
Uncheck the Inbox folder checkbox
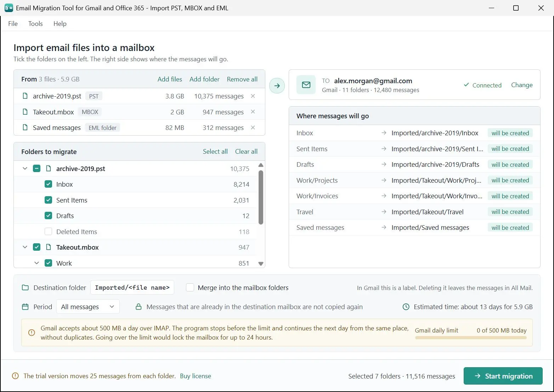tap(49, 184)
